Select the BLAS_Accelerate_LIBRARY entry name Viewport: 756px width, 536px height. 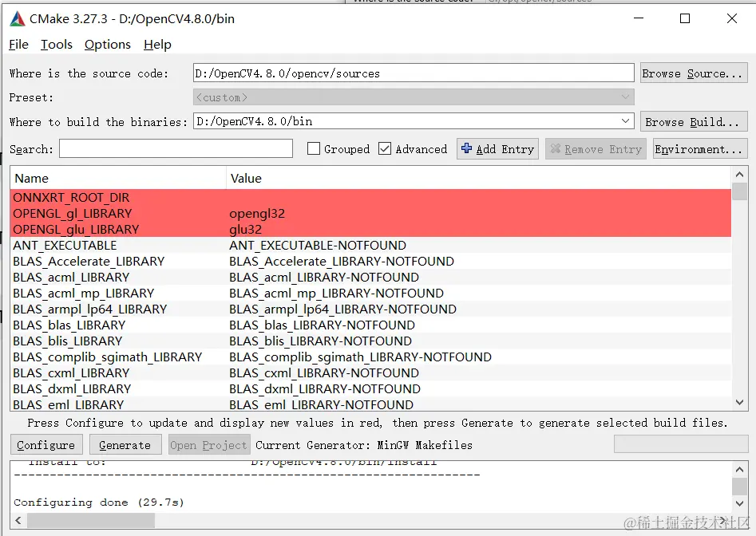tap(89, 261)
